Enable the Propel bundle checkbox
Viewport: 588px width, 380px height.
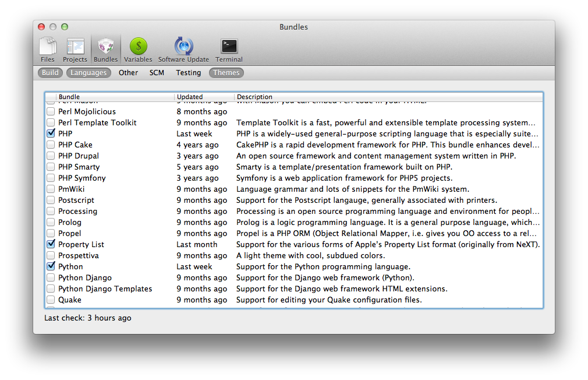[x=51, y=233]
